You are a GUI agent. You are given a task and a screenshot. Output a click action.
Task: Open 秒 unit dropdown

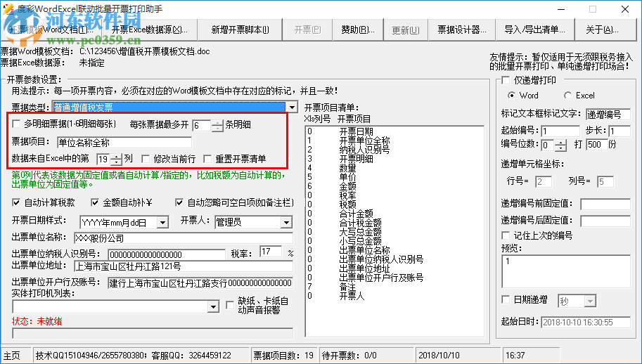pos(590,302)
